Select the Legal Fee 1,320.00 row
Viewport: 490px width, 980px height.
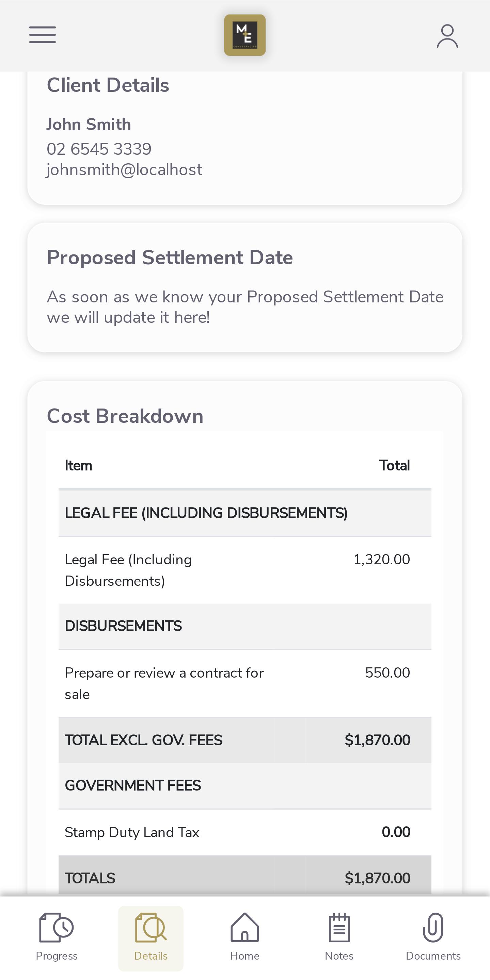coord(245,570)
